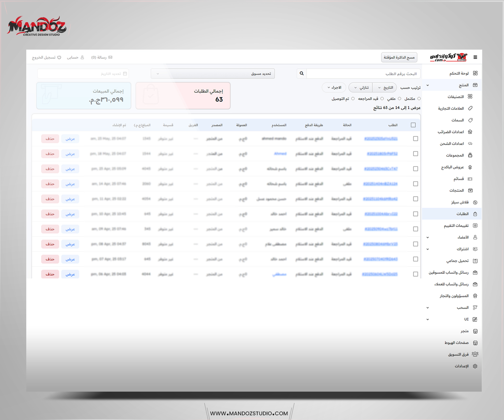This screenshot has width=504, height=420.
Task: Click the تحميل جماعي upload icon
Action: click(475, 261)
